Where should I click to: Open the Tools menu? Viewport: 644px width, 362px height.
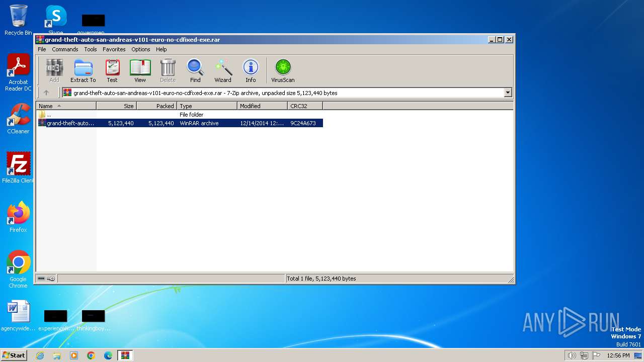[91, 49]
